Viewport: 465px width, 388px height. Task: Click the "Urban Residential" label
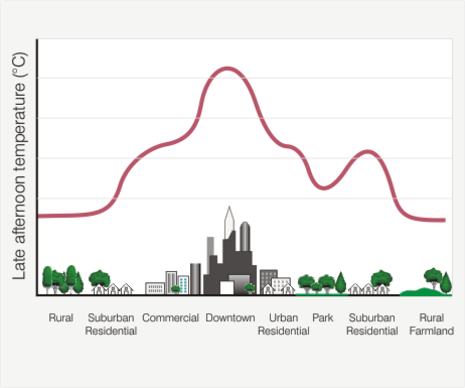pos(283,324)
